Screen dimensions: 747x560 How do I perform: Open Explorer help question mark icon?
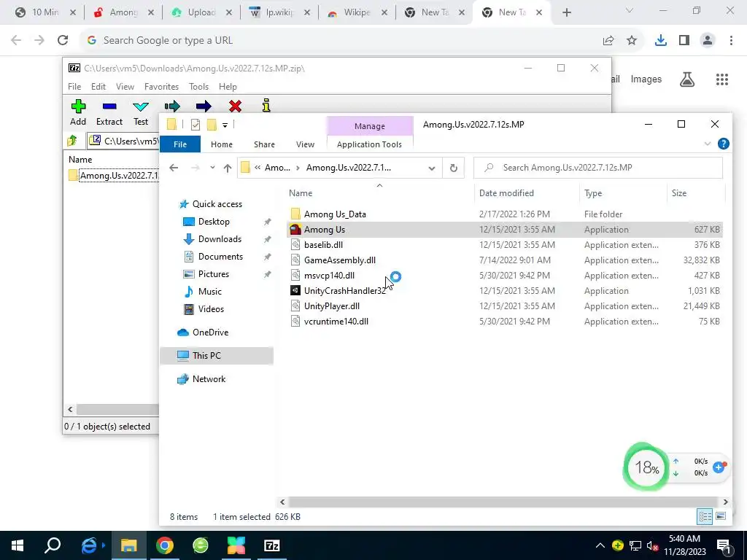coord(723,144)
